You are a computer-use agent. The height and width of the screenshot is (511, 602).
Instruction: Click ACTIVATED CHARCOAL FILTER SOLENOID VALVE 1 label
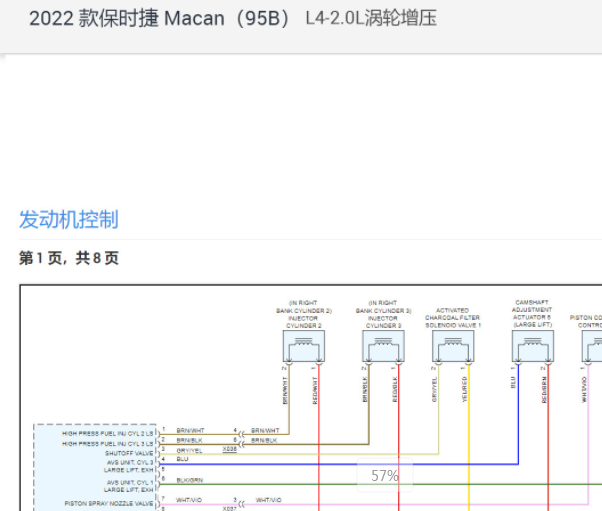(x=453, y=318)
